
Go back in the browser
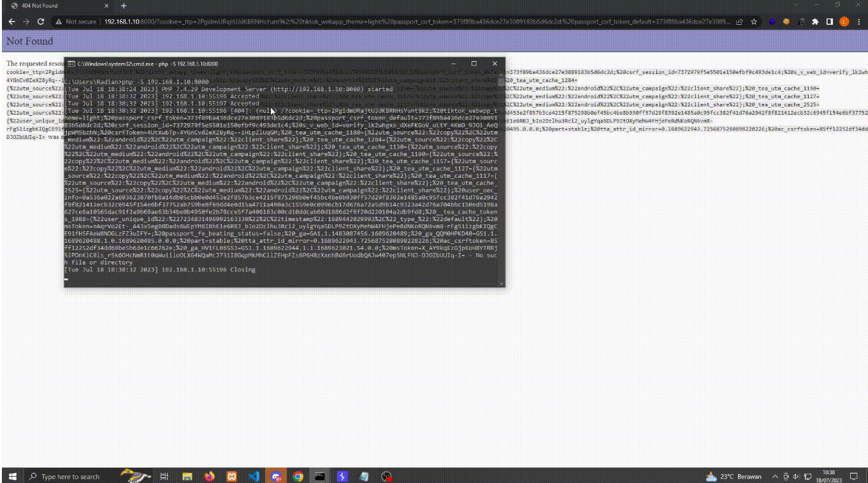(x=11, y=21)
